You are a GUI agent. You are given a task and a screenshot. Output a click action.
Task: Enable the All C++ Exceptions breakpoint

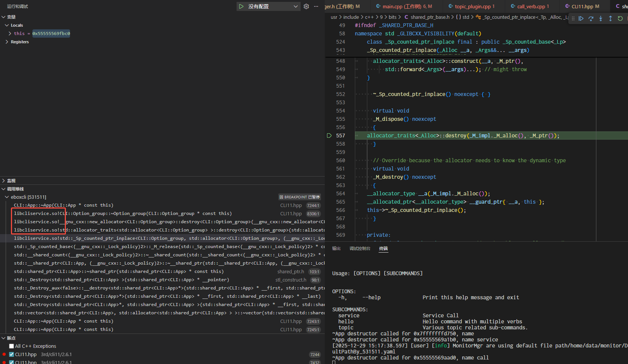[12, 346]
